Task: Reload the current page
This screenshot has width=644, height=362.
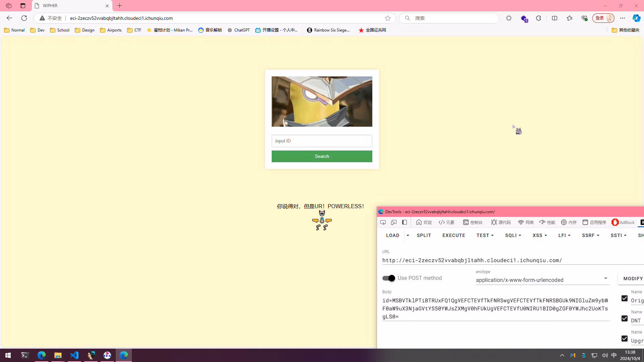Action: (24, 18)
